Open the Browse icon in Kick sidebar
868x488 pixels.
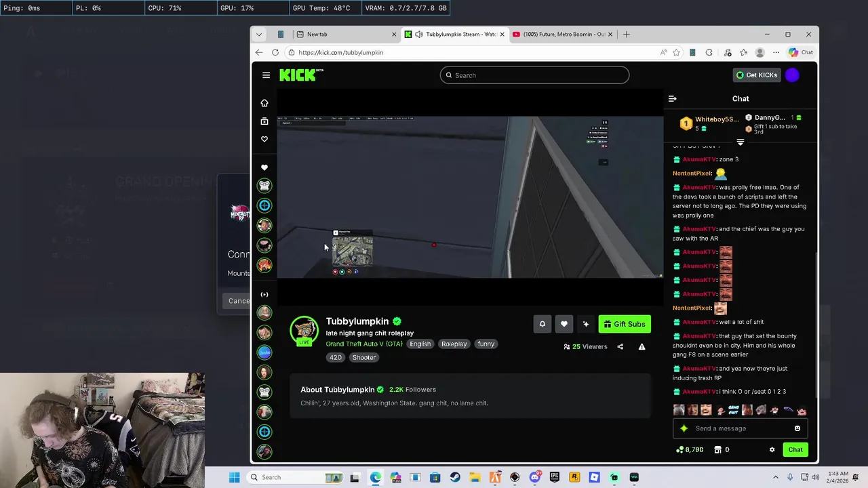(264, 121)
